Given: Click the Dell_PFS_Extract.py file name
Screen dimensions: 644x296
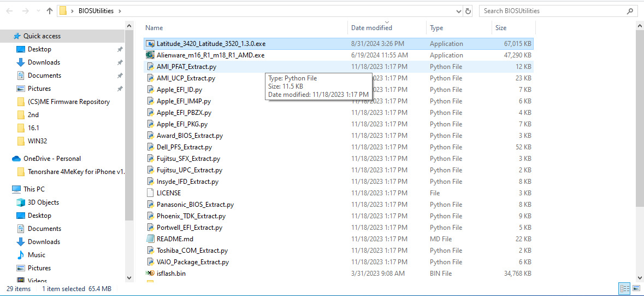Looking at the screenshot, I should [x=185, y=147].
